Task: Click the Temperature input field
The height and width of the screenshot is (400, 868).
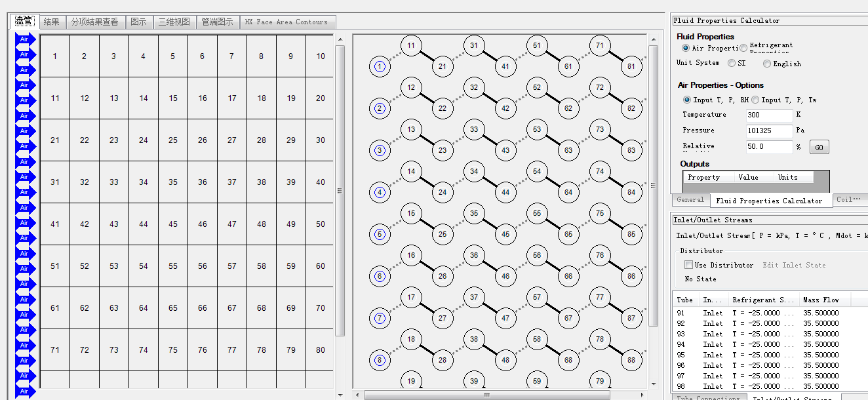Action: (x=769, y=115)
